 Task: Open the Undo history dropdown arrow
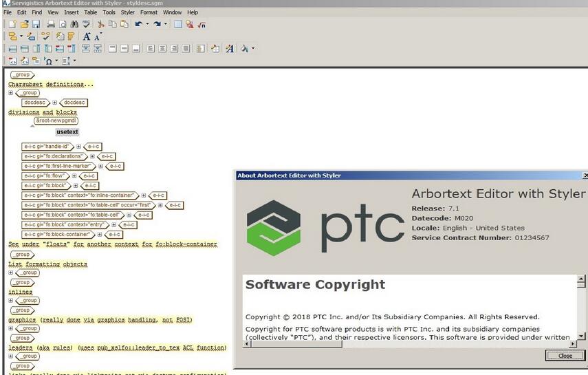[x=147, y=24]
